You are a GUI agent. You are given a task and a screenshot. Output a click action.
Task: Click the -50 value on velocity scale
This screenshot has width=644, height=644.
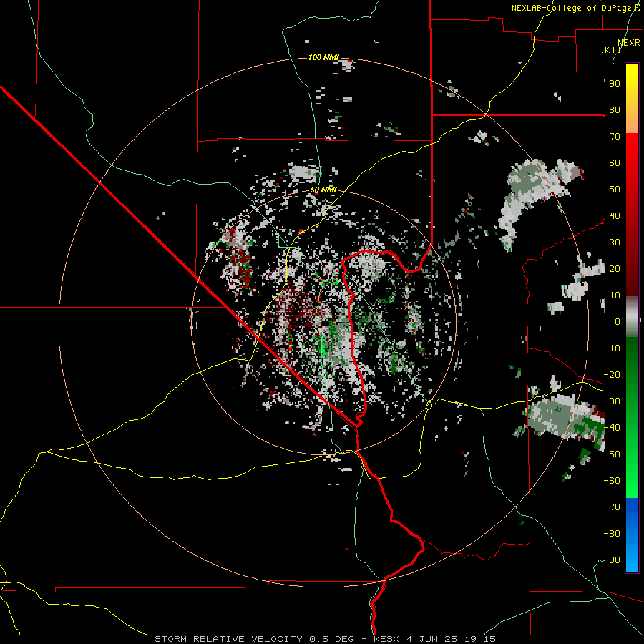point(612,454)
